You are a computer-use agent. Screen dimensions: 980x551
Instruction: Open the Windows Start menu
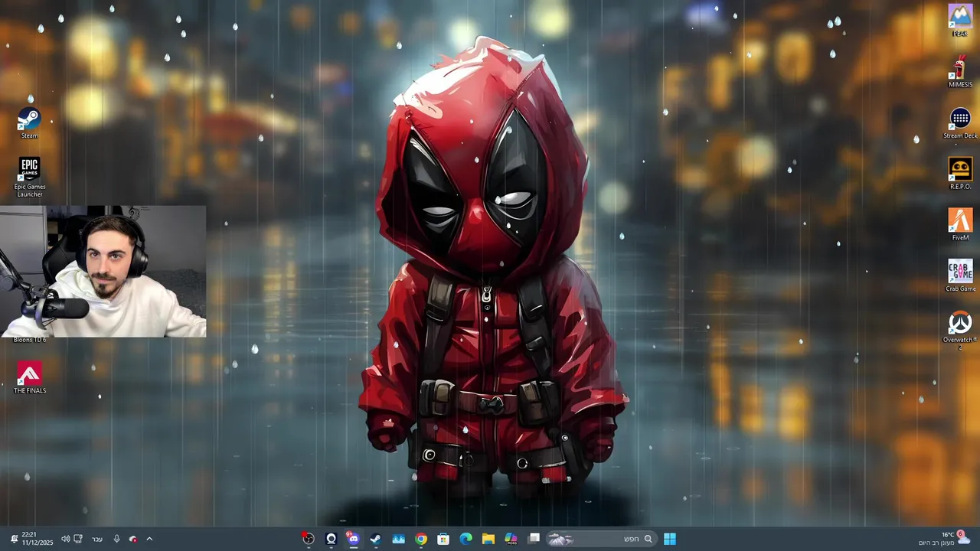click(x=670, y=539)
